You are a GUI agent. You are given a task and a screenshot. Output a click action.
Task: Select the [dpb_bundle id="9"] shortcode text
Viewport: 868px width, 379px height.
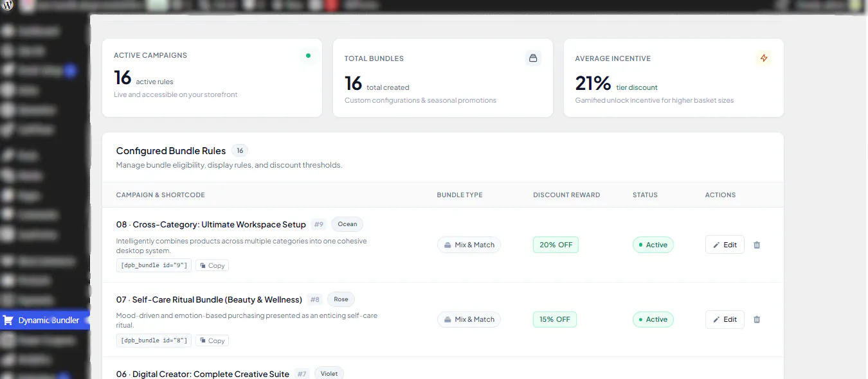click(154, 265)
